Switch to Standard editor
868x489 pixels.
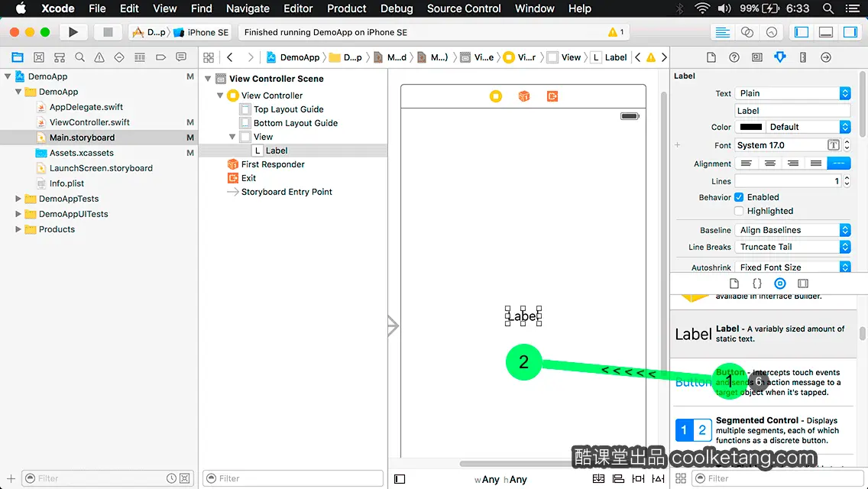click(x=722, y=32)
